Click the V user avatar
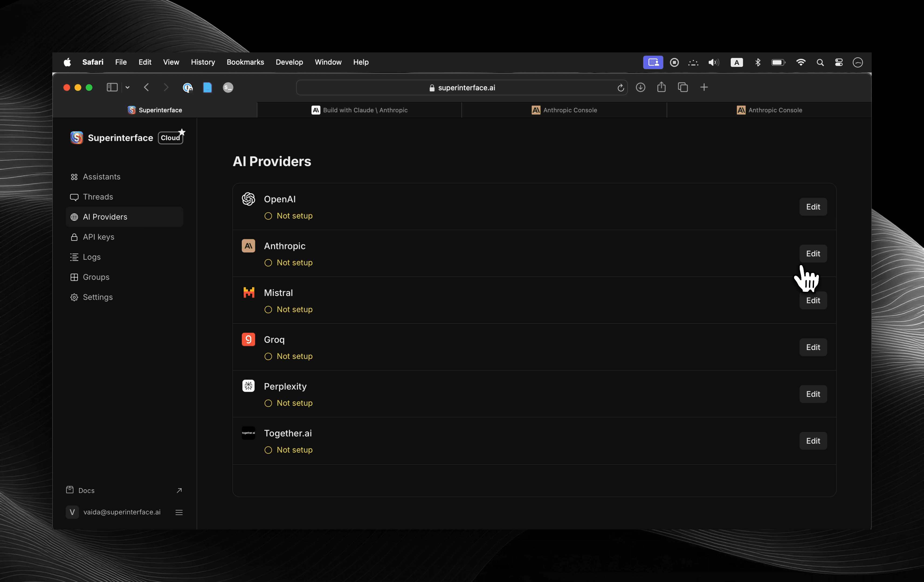 (x=72, y=512)
